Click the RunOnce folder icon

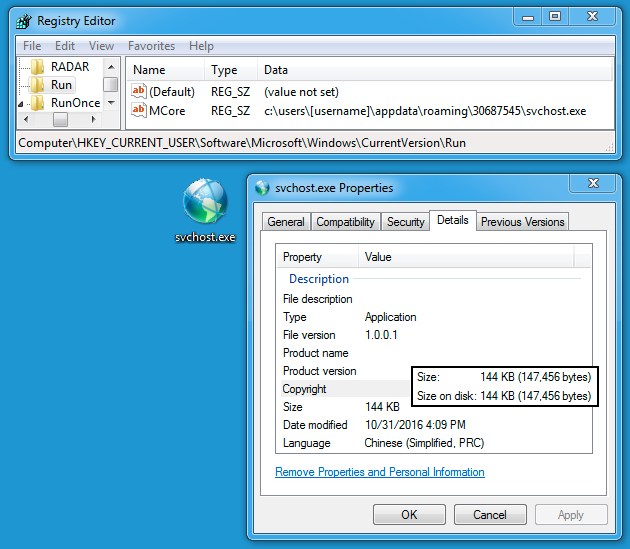pos(38,103)
